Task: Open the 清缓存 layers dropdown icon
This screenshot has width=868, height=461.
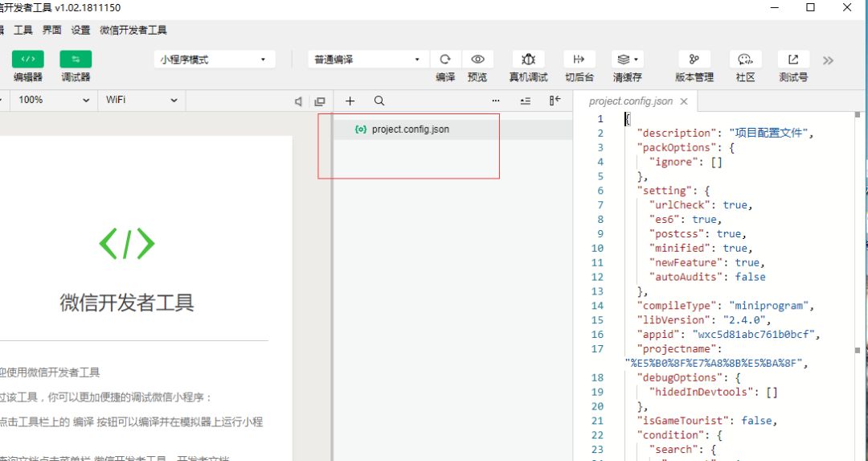Action: click(627, 60)
